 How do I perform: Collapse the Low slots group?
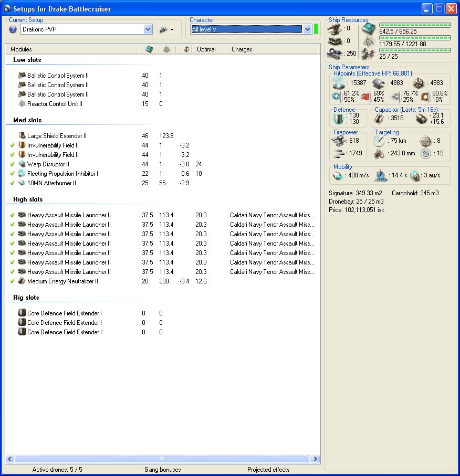coord(27,60)
